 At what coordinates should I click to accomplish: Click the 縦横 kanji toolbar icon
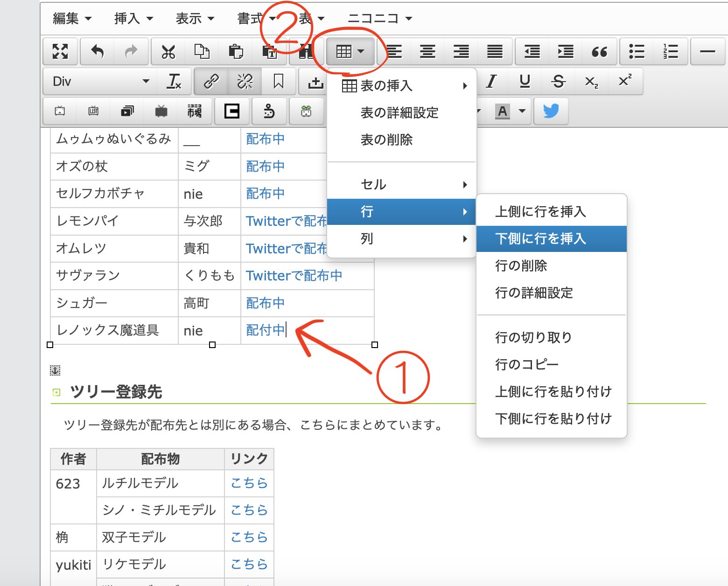click(195, 111)
